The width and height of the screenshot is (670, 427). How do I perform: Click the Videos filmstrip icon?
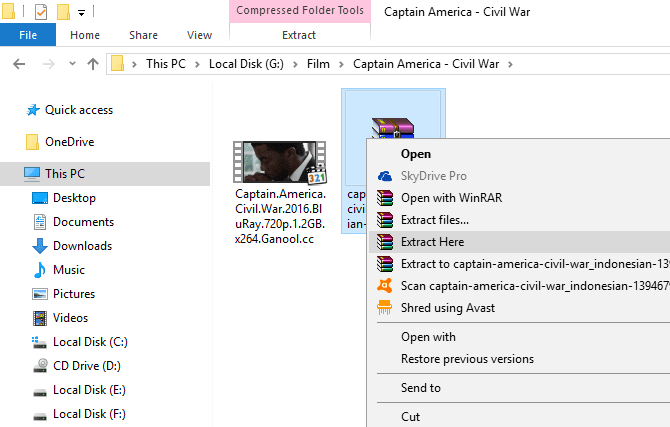(x=40, y=318)
